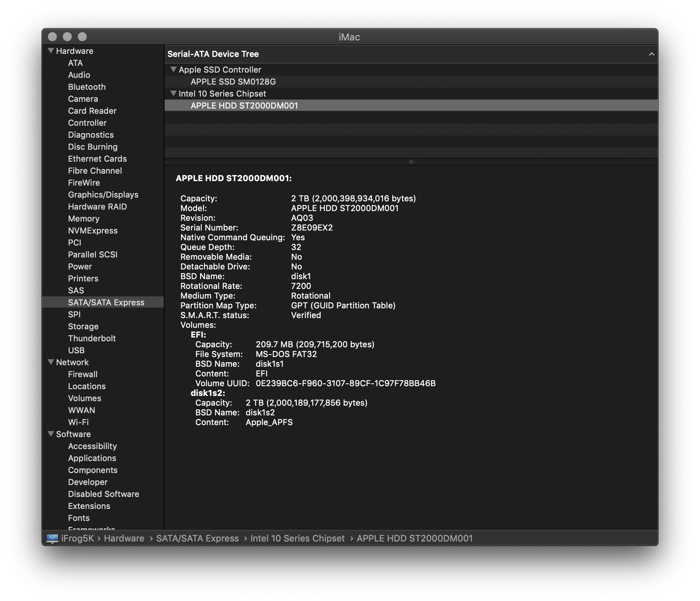Click the Revision value AQ03
700x601 pixels.
pyautogui.click(x=302, y=218)
